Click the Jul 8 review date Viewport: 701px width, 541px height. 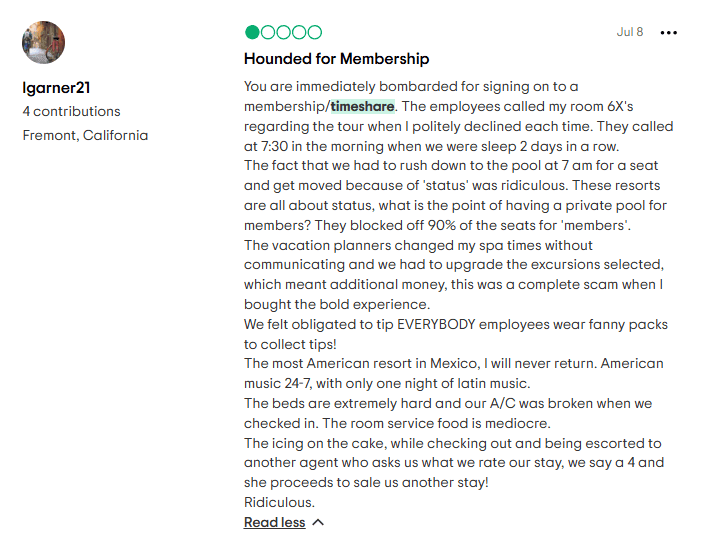[x=630, y=32]
